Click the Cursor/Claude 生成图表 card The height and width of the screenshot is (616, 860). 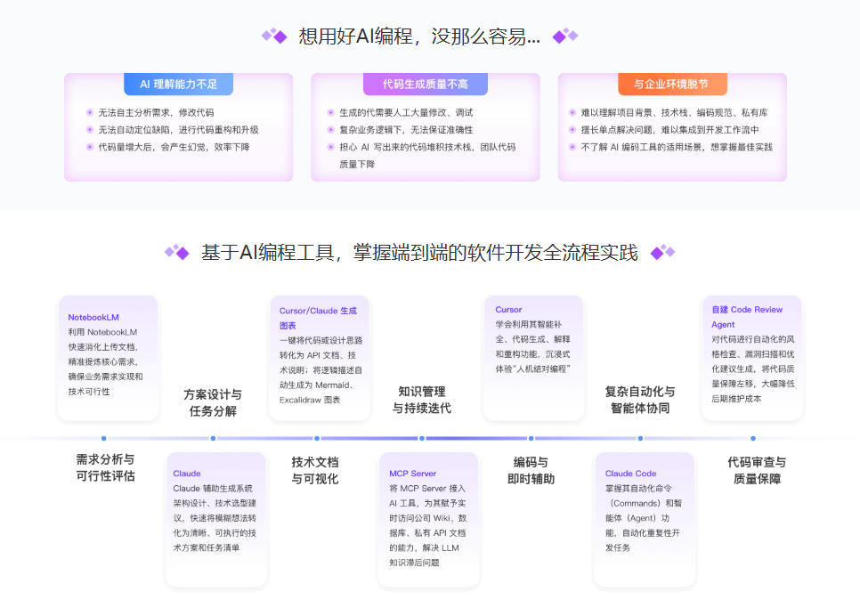tap(319, 356)
